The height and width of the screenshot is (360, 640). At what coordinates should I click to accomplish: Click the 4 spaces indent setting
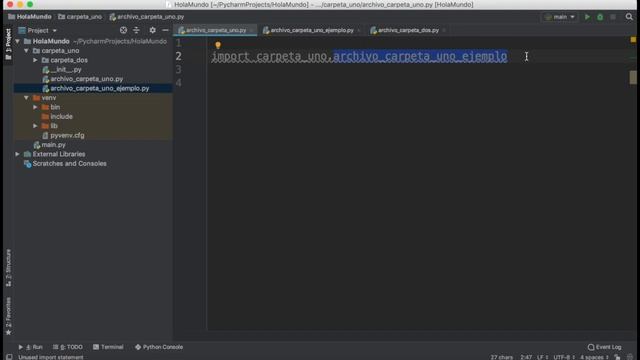tap(594, 357)
